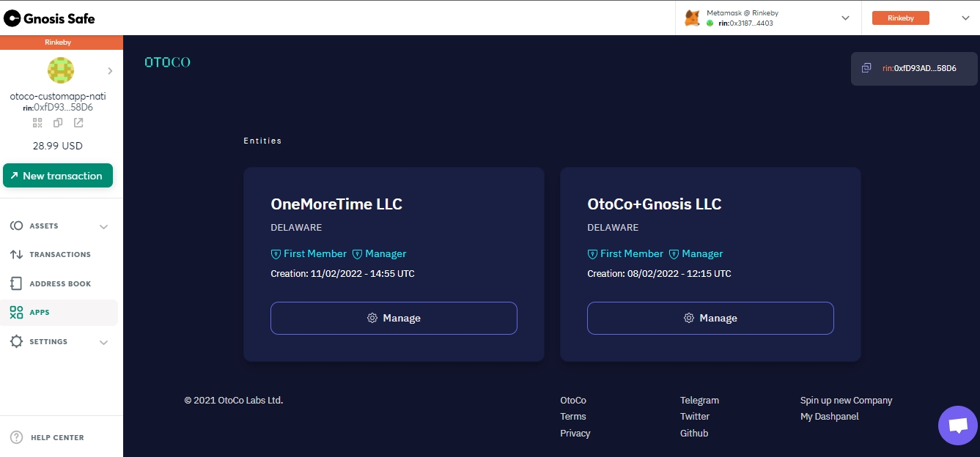This screenshot has height=457, width=980.
Task: Open Address Book from sidebar
Action: coord(60,283)
